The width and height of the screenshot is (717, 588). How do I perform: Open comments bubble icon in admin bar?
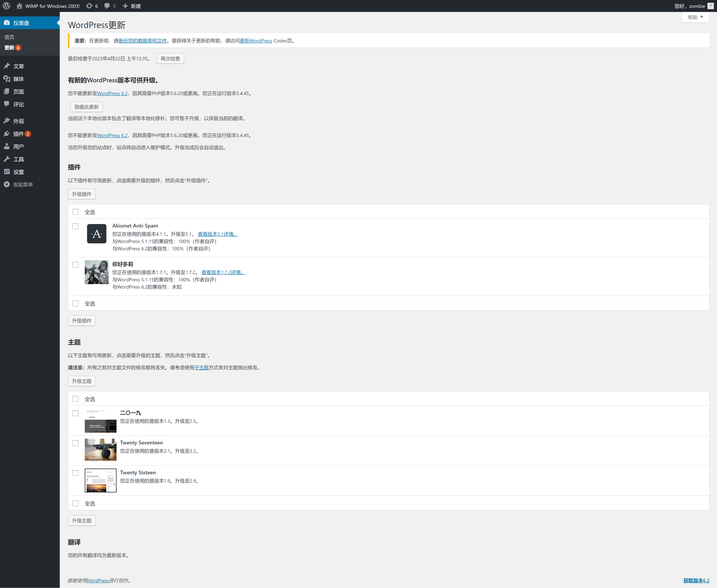107,6
